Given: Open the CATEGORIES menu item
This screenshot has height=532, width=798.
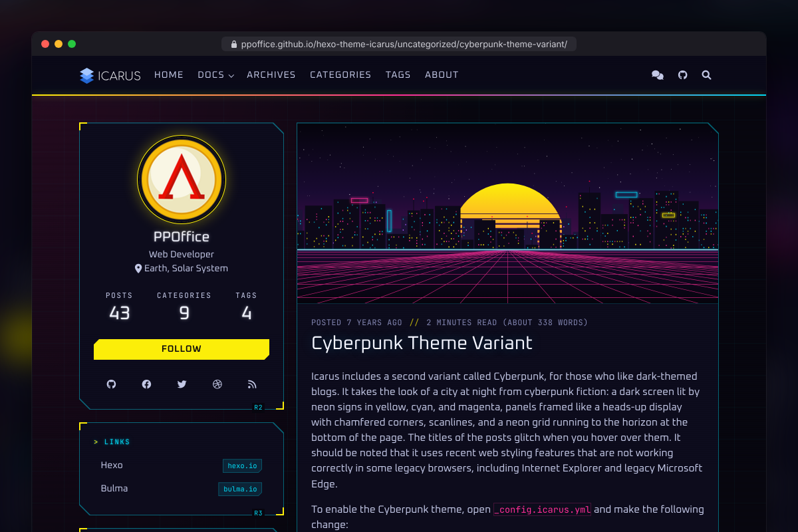Looking at the screenshot, I should pos(340,75).
